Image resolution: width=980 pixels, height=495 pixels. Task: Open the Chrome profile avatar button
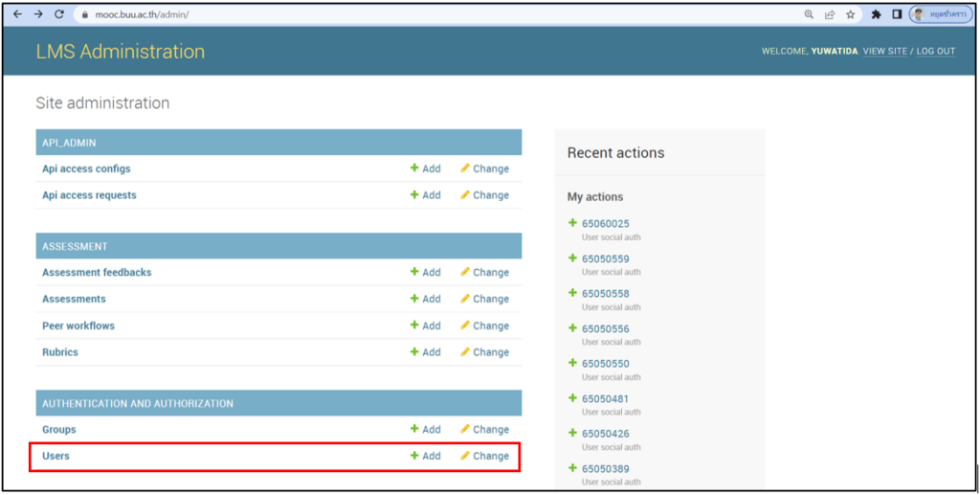tap(940, 14)
